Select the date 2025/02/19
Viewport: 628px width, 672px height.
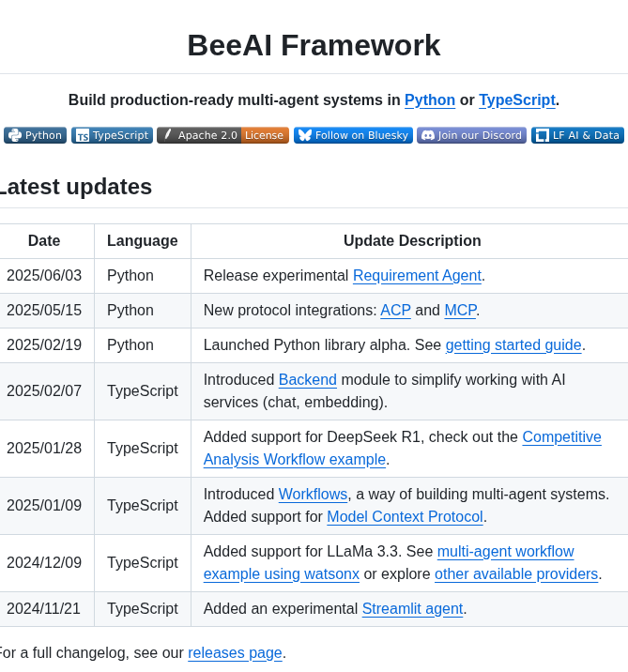44,345
